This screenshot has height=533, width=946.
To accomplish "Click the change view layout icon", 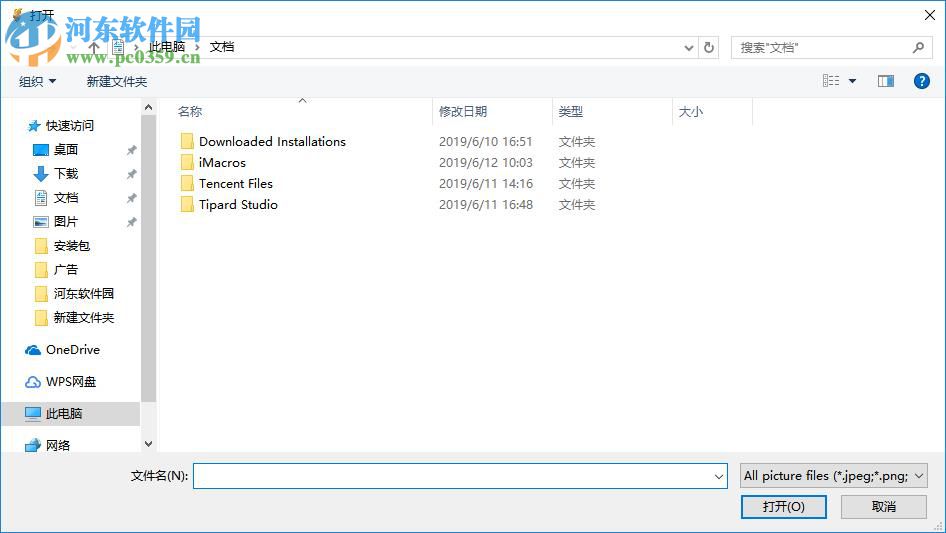I will (x=831, y=81).
